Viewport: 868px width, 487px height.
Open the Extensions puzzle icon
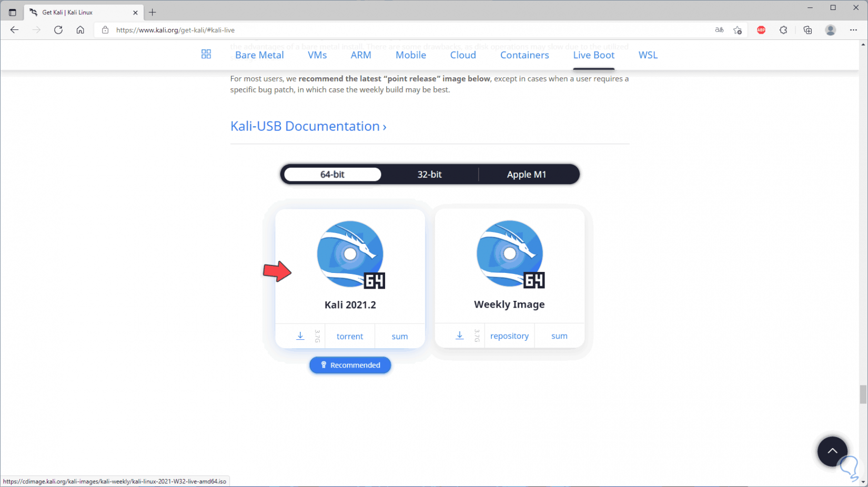pos(783,30)
